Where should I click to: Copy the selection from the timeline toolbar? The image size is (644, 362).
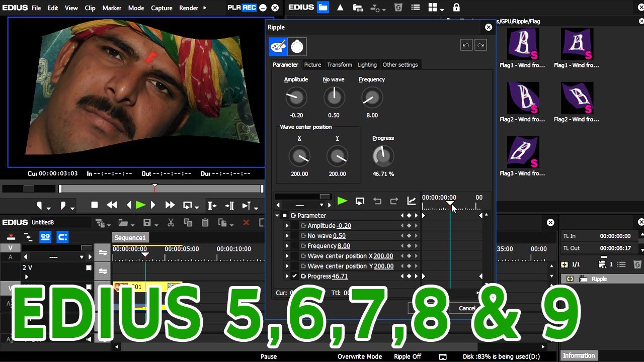[188, 223]
